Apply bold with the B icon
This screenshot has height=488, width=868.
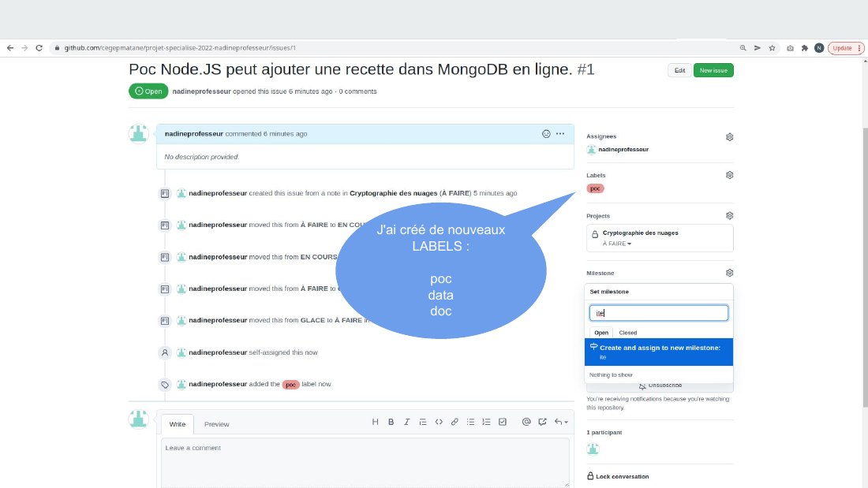tap(391, 422)
